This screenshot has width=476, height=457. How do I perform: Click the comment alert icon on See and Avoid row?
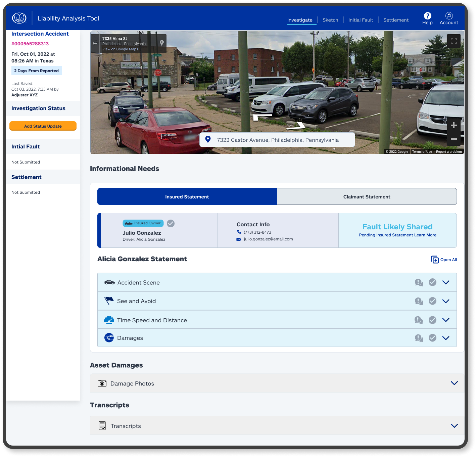coord(419,301)
